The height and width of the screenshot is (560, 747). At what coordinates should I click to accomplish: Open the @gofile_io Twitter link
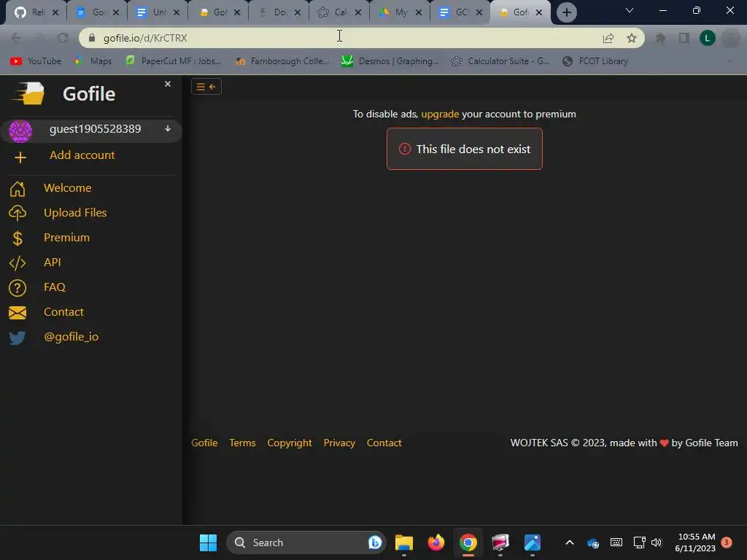coord(71,337)
